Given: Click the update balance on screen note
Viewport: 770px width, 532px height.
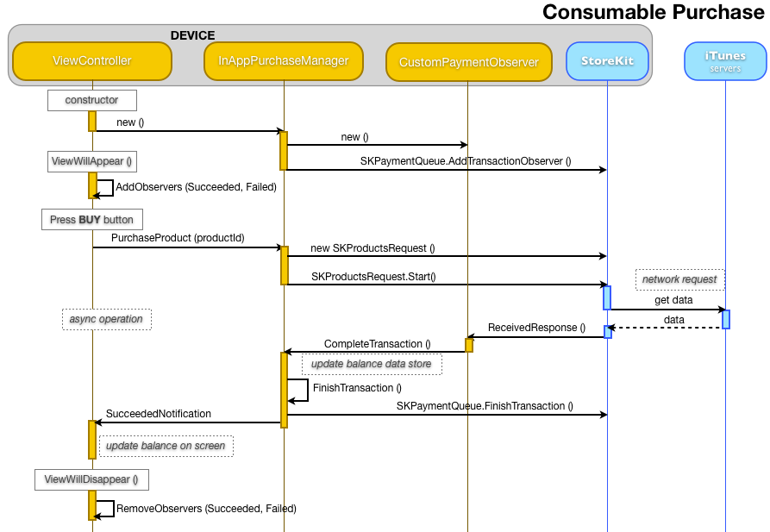Looking at the screenshot, I should (166, 446).
